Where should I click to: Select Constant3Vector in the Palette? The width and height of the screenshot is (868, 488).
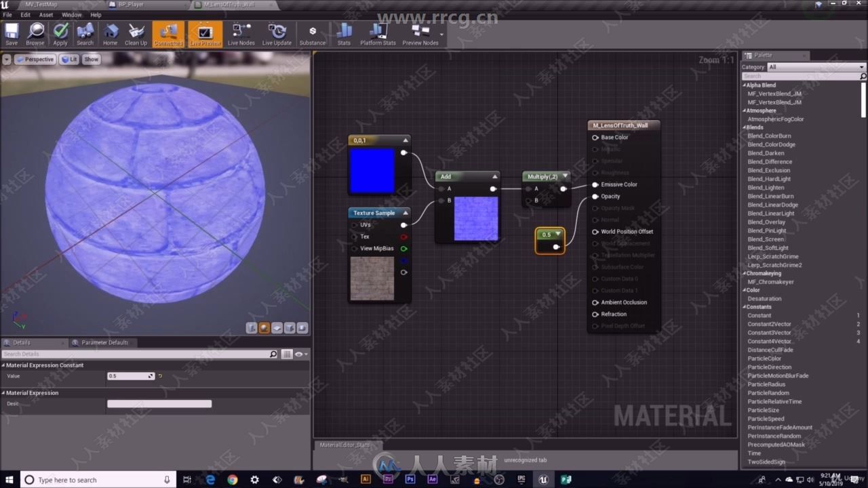click(769, 333)
